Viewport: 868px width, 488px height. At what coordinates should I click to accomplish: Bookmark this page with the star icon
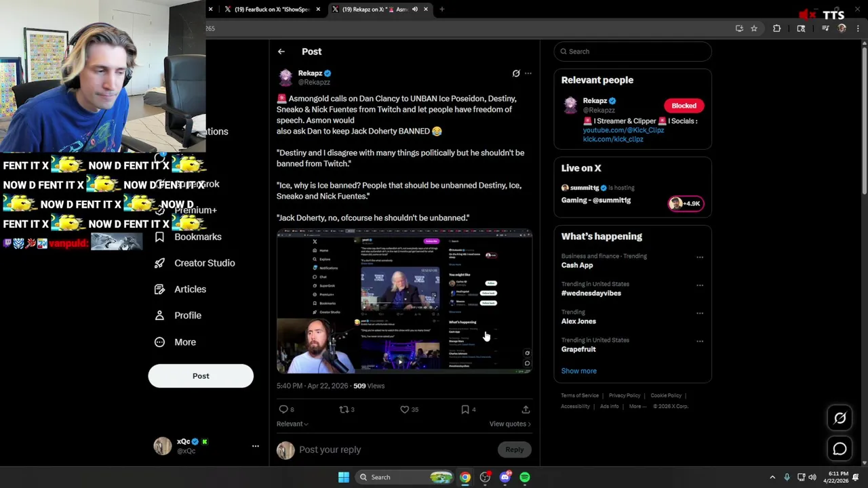click(x=754, y=28)
